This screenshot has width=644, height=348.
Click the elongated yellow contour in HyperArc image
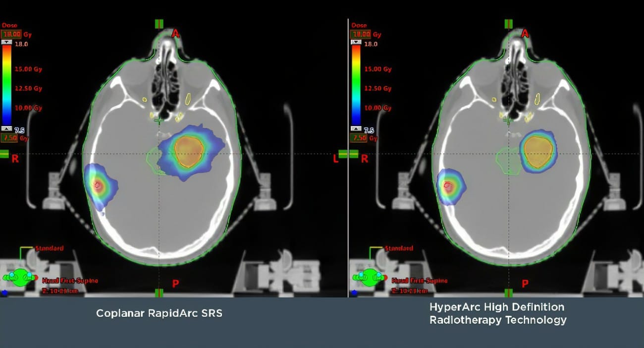[537, 99]
